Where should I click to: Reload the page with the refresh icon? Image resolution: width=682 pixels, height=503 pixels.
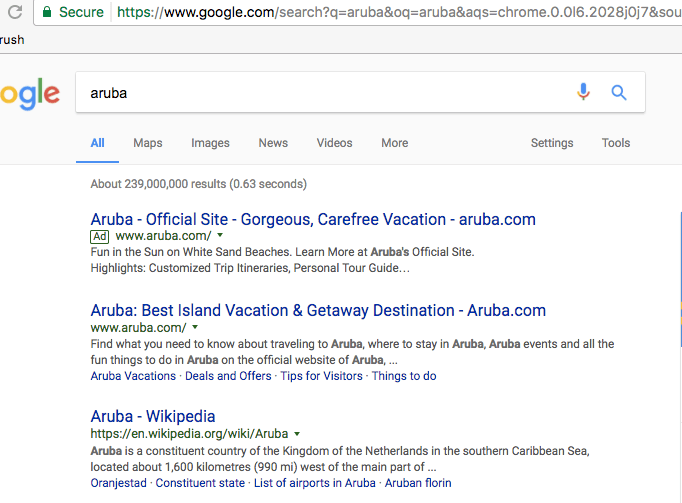coord(15,12)
